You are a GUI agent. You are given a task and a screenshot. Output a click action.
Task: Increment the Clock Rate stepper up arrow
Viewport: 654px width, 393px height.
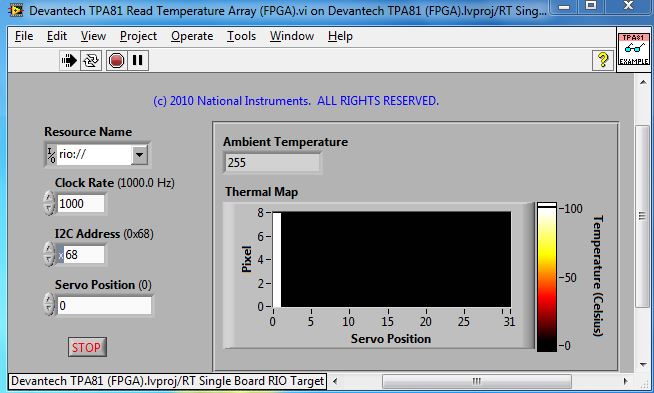point(49,198)
